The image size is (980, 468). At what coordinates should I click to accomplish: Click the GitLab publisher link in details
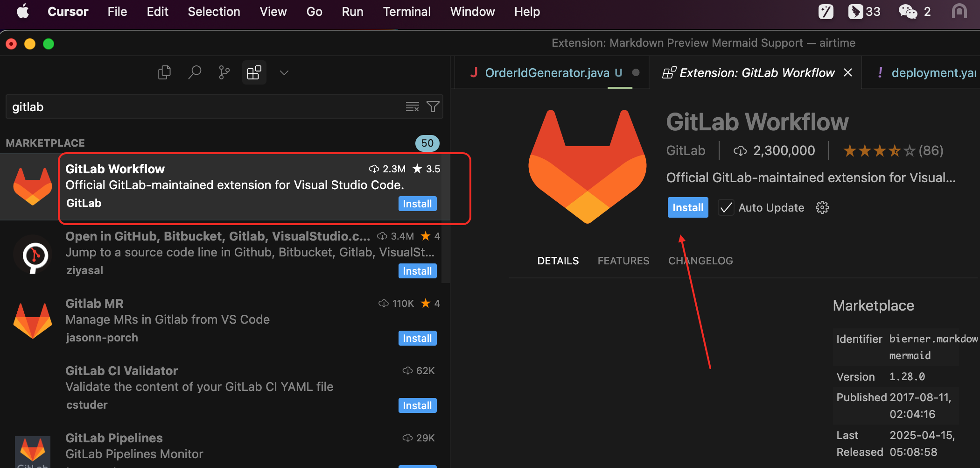pyautogui.click(x=686, y=150)
